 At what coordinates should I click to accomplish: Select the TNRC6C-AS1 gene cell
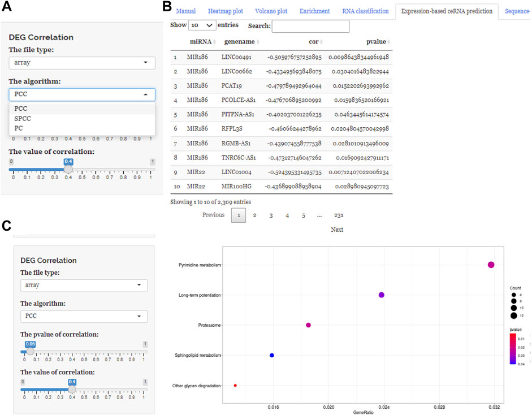(239, 158)
